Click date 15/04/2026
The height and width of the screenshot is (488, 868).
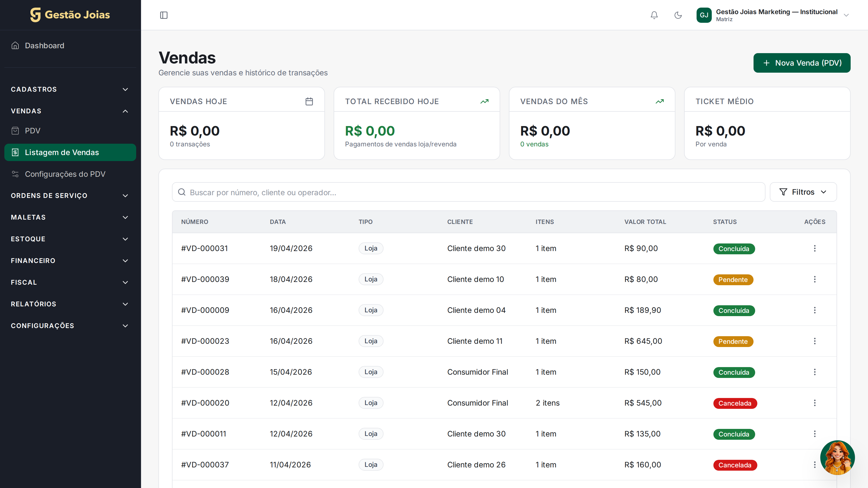[291, 372]
